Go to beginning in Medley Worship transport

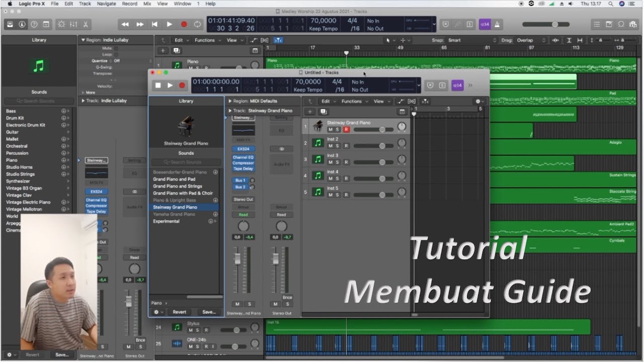pyautogui.click(x=154, y=24)
